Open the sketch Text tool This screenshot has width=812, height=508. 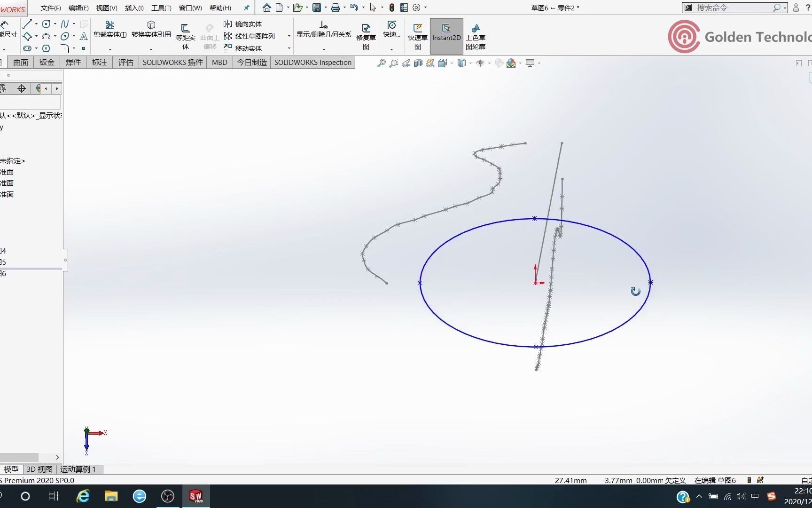coord(84,37)
